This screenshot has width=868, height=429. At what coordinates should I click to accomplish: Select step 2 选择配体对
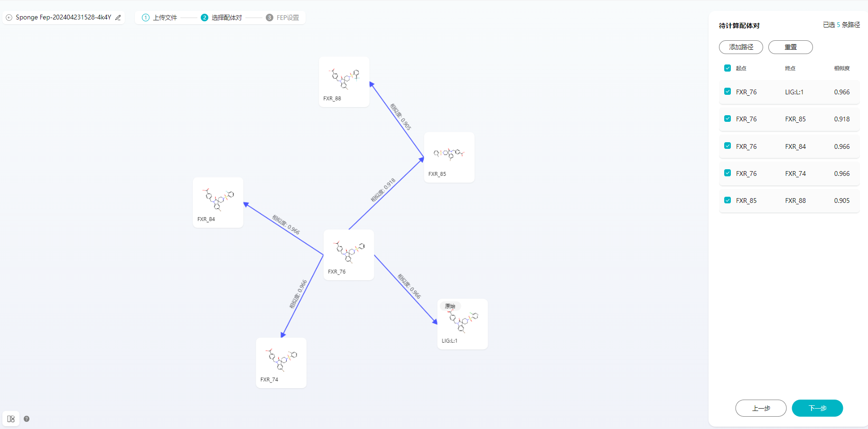coord(221,18)
